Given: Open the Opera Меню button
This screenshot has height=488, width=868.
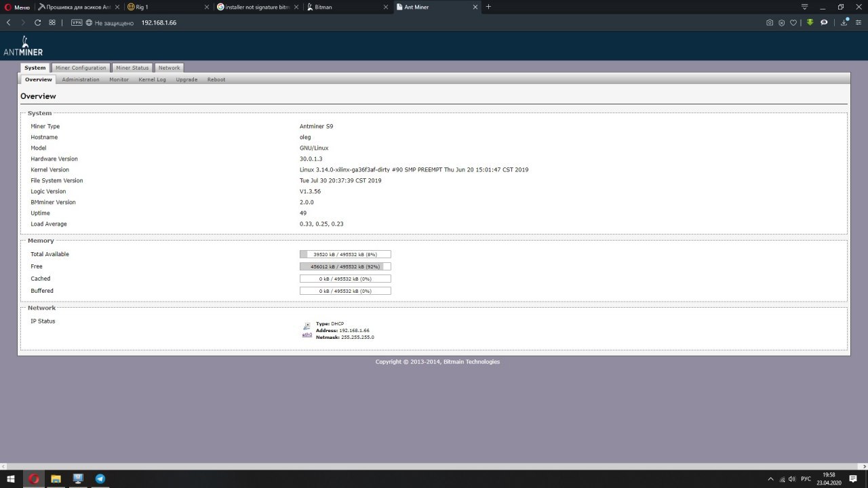Looking at the screenshot, I should pos(17,7).
